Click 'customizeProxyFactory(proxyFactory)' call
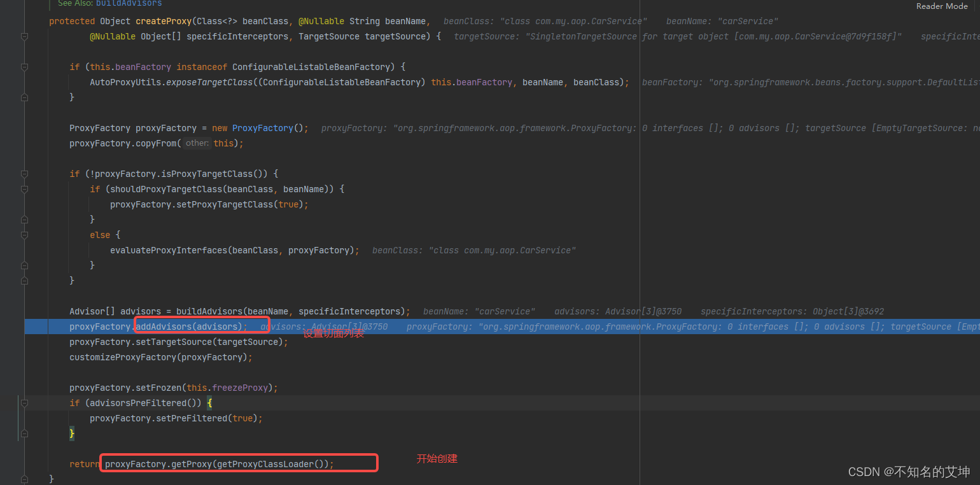The image size is (980, 485). point(158,357)
